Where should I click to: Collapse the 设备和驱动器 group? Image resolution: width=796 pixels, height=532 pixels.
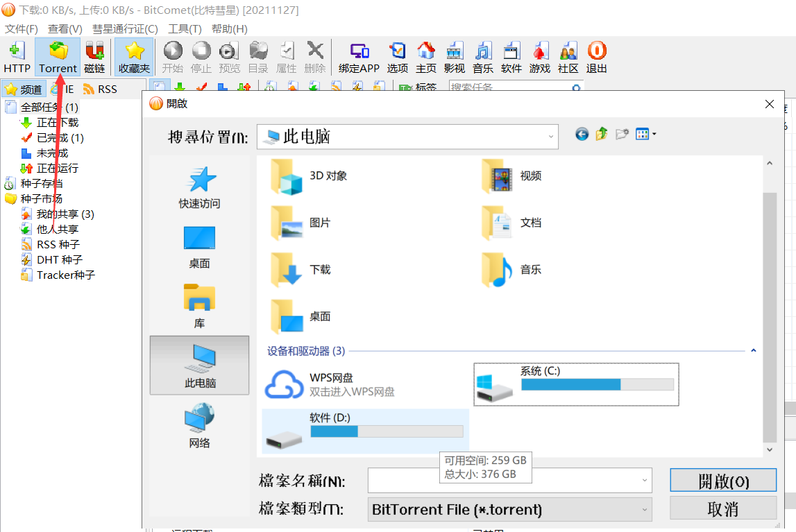(754, 350)
